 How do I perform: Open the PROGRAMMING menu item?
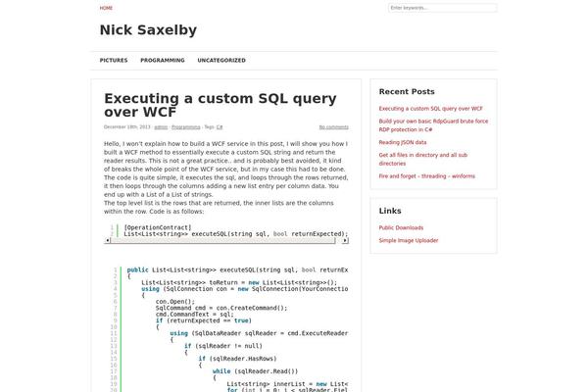coord(163,61)
